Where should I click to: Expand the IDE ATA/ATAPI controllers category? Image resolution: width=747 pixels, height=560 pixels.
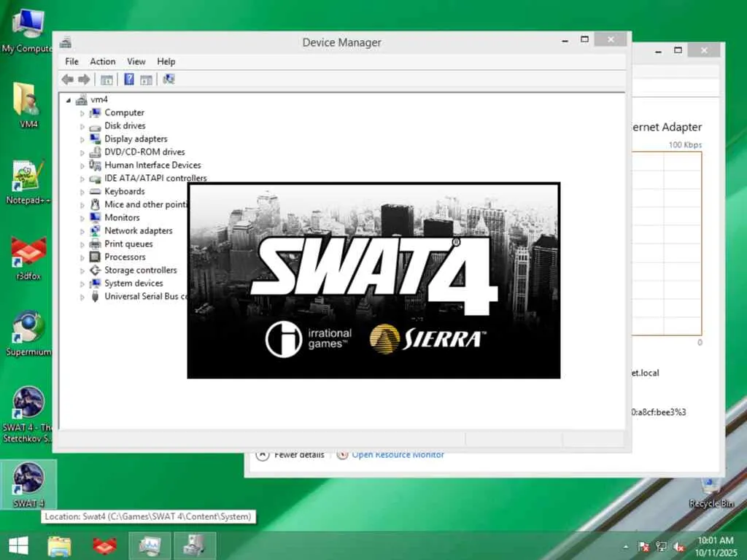pos(82,179)
